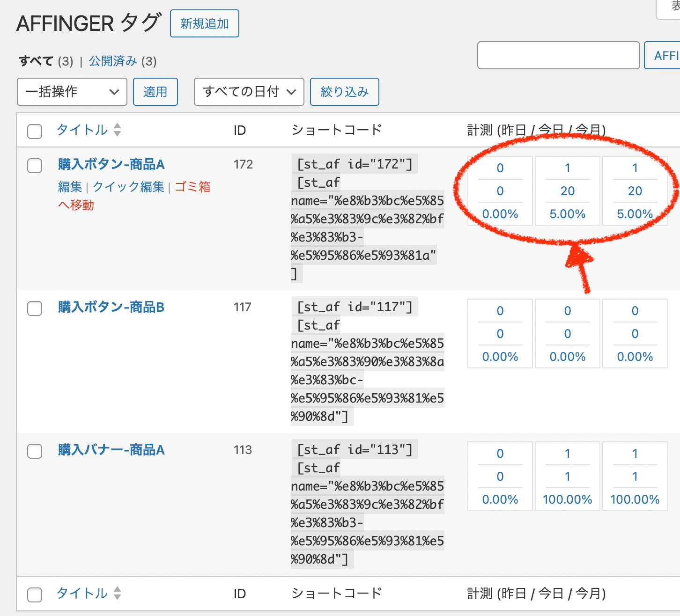
Task: Switch to the 公開済み (3) filter view
Action: pyautogui.click(x=112, y=61)
